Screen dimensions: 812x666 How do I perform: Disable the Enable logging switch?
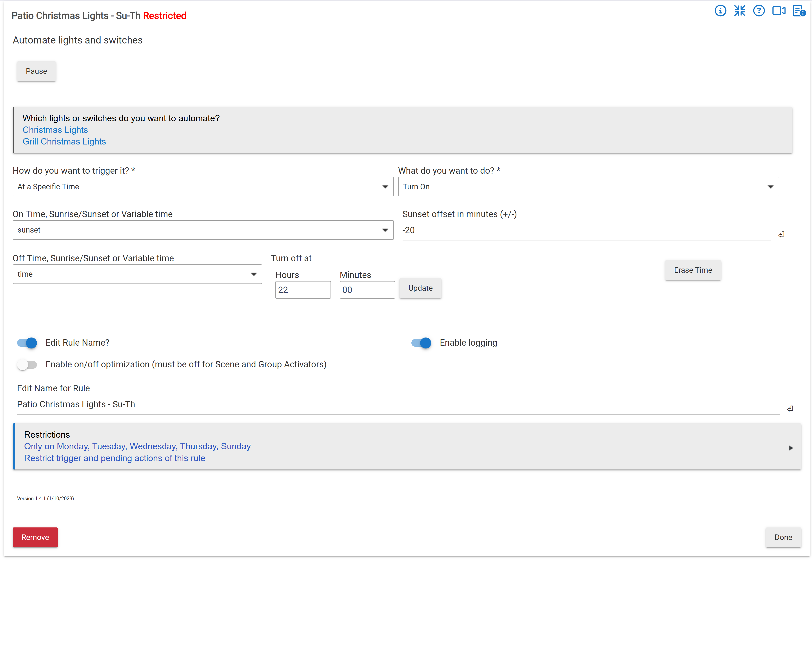(x=421, y=343)
